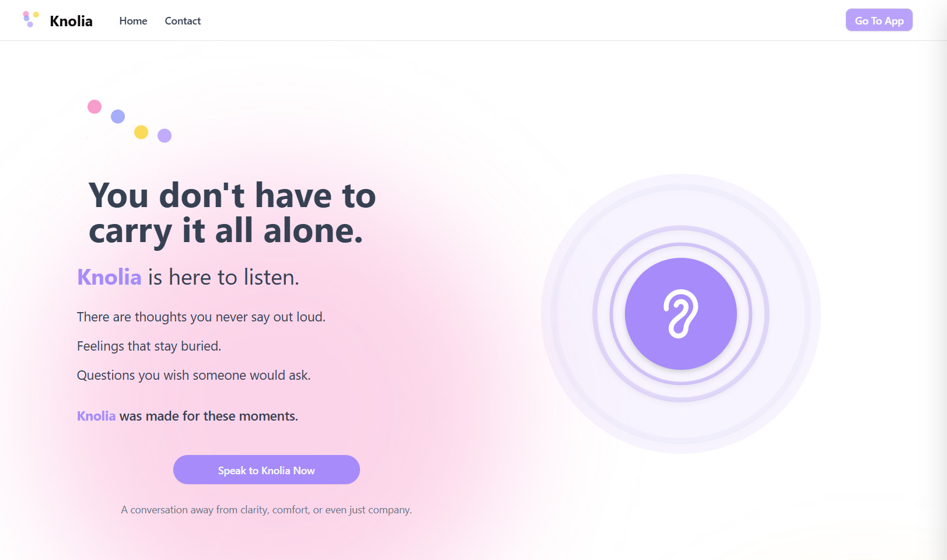Image resolution: width=947 pixels, height=560 pixels.
Task: Click the lavender dot above the headline
Action: point(165,136)
